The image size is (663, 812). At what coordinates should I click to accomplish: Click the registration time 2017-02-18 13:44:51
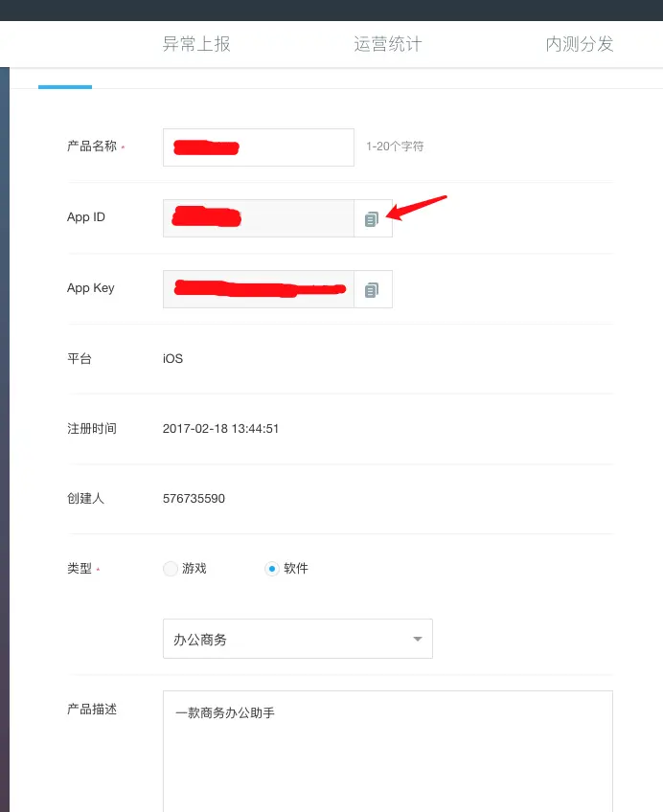[x=220, y=429]
